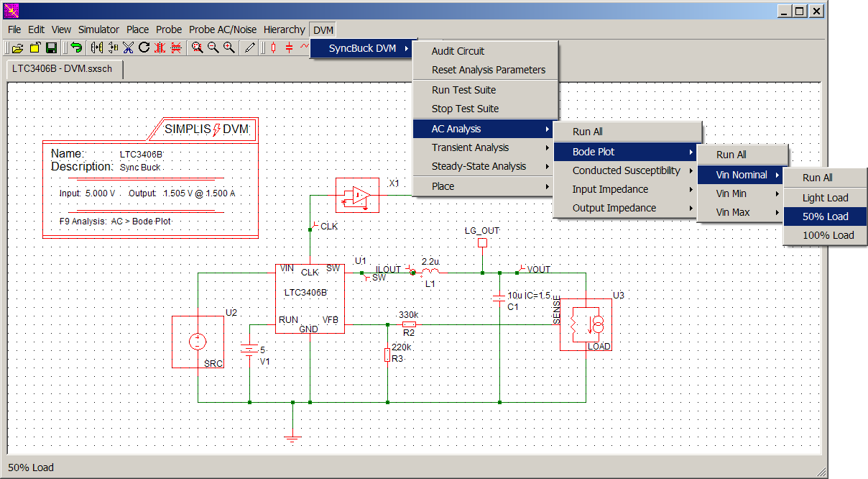Open the Simulator menu
The width and height of the screenshot is (868, 479).
click(x=98, y=29)
